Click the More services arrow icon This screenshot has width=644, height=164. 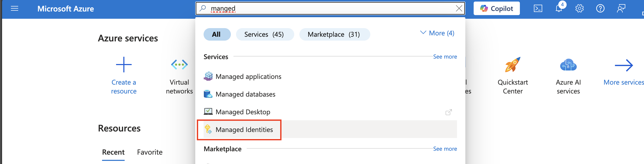[624, 65]
